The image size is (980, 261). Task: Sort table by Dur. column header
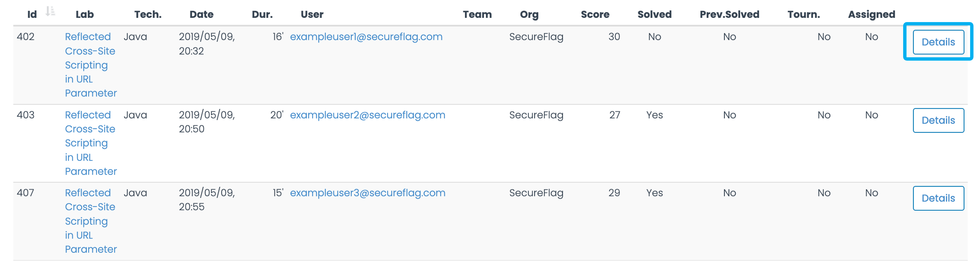pyautogui.click(x=262, y=14)
